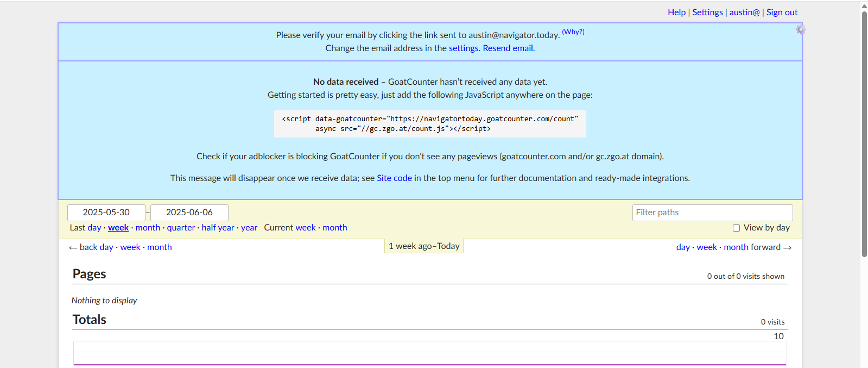Viewport: 868px width, 368px height.
Task: Move forward one month
Action: [736, 247]
